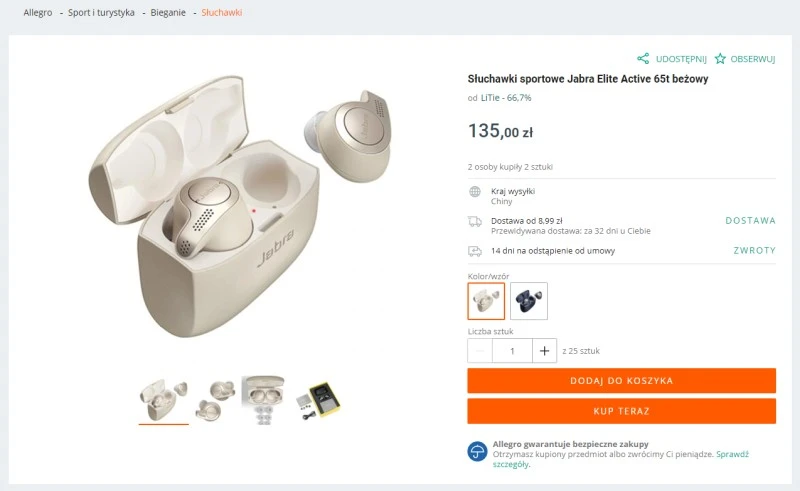The image size is (800, 491).
Task: Open the Dostawa details link
Action: pos(750,221)
